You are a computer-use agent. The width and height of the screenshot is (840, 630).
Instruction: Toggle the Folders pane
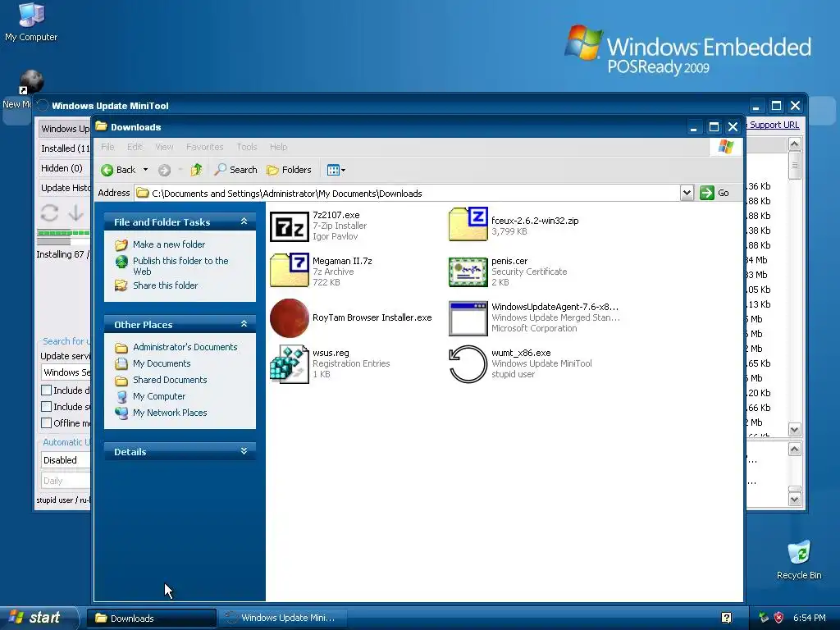coord(290,170)
